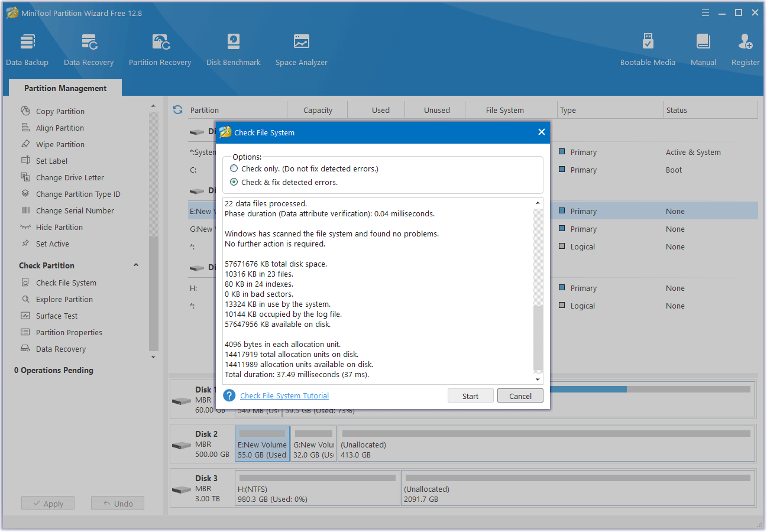Image resolution: width=767 pixels, height=532 pixels.
Task: Choose Wipe Partition in sidebar
Action: [60, 144]
